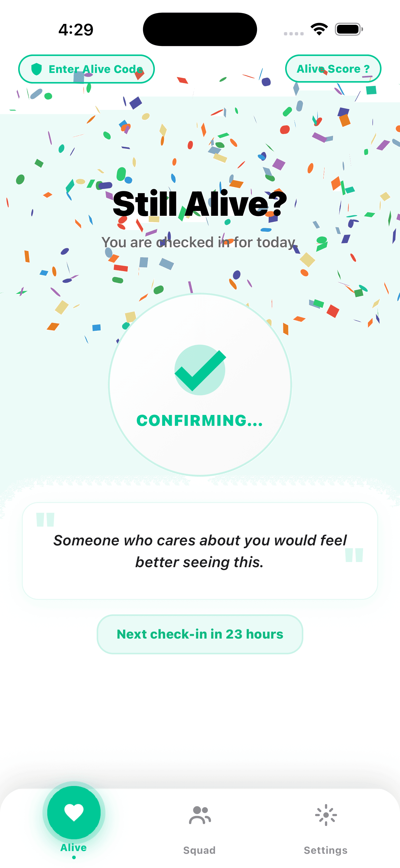Switch to the Squad tab label

(x=199, y=850)
